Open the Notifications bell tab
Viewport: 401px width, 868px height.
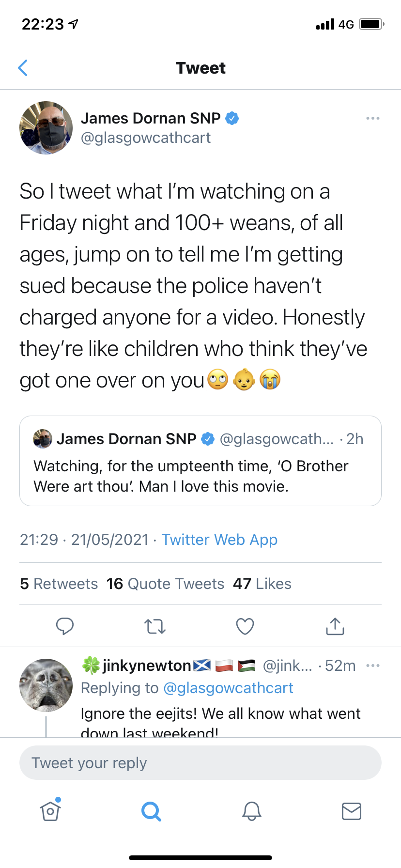coord(251,811)
